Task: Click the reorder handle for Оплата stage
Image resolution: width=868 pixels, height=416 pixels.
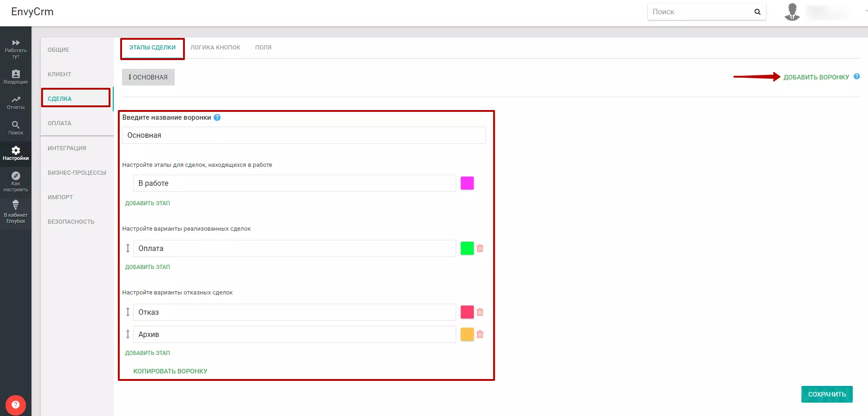Action: [128, 248]
